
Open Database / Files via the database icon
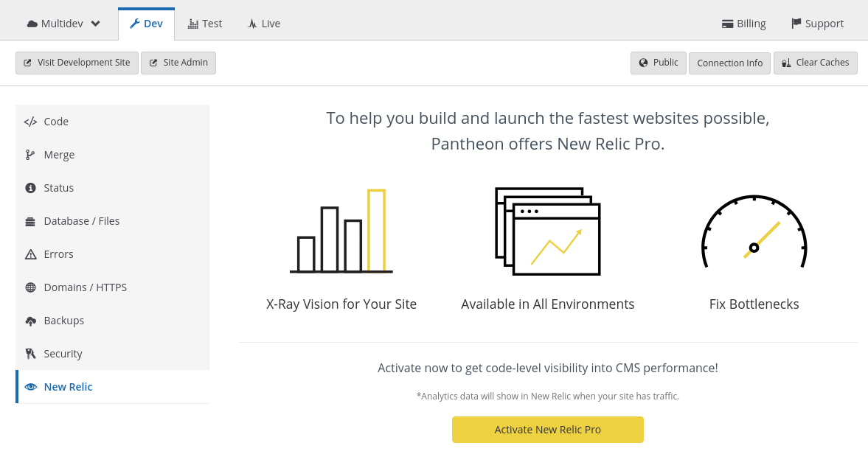pyautogui.click(x=30, y=221)
